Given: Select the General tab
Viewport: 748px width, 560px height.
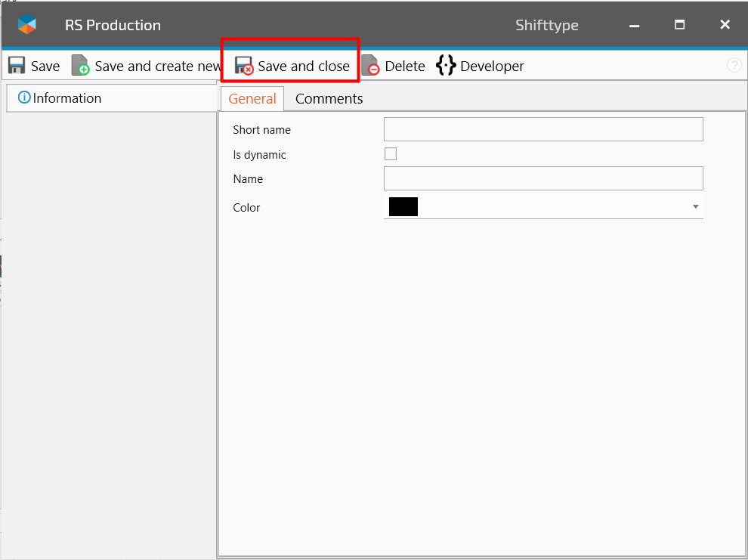Looking at the screenshot, I should (252, 99).
